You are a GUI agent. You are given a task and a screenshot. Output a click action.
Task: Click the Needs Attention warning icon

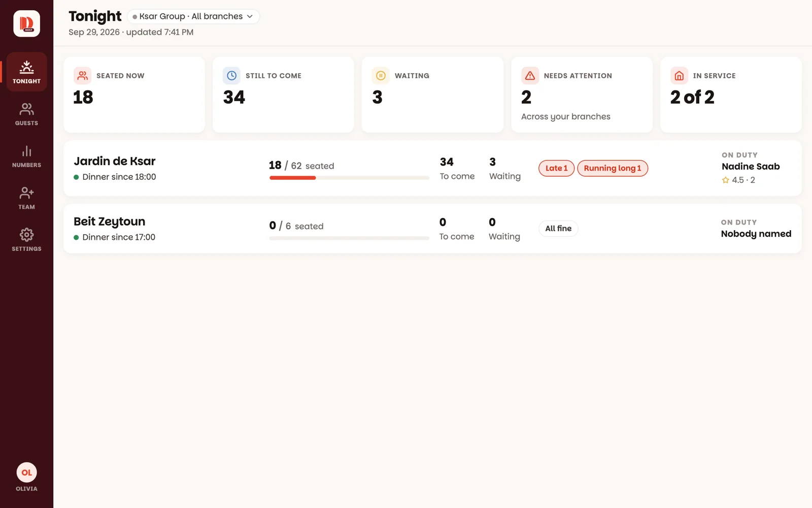click(x=530, y=76)
